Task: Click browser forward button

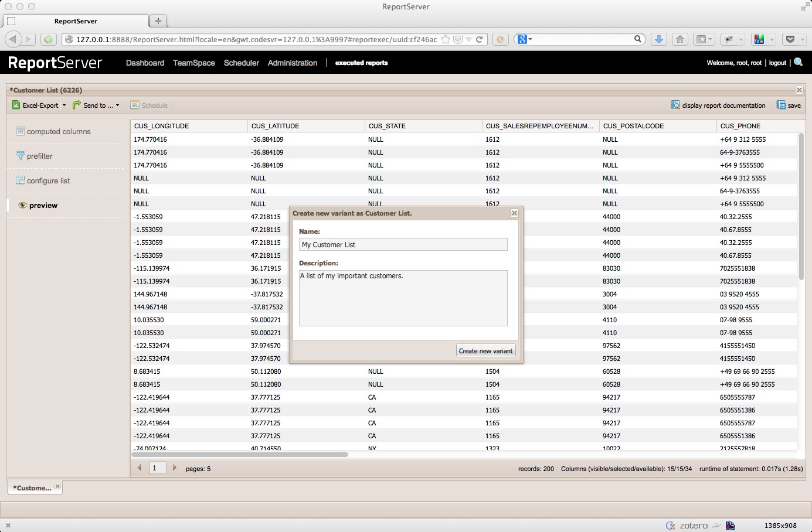Action: [28, 39]
